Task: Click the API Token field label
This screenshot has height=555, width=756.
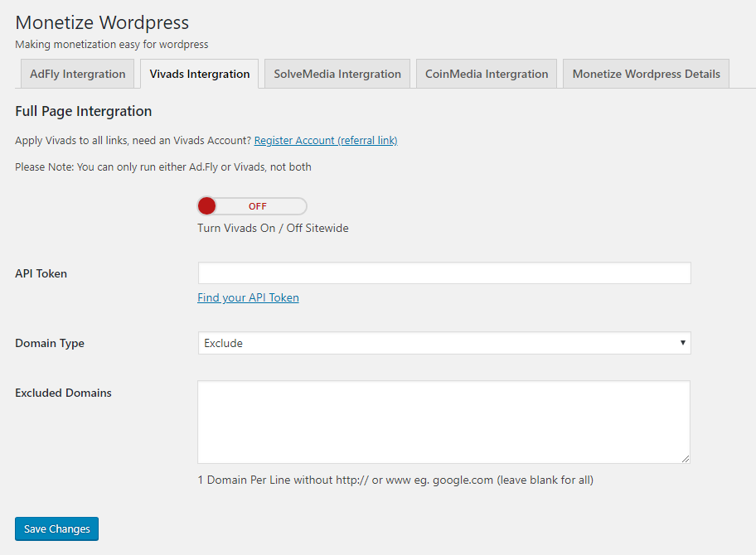Action: click(x=41, y=273)
